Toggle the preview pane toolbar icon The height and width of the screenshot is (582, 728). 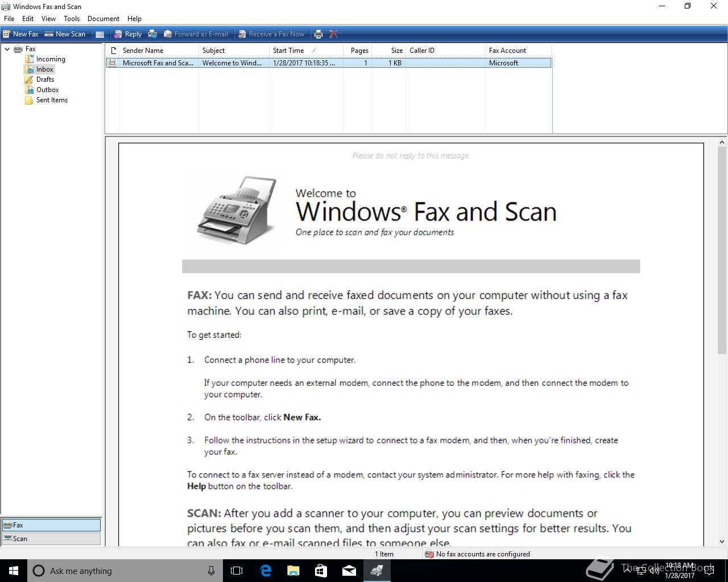pos(100,34)
